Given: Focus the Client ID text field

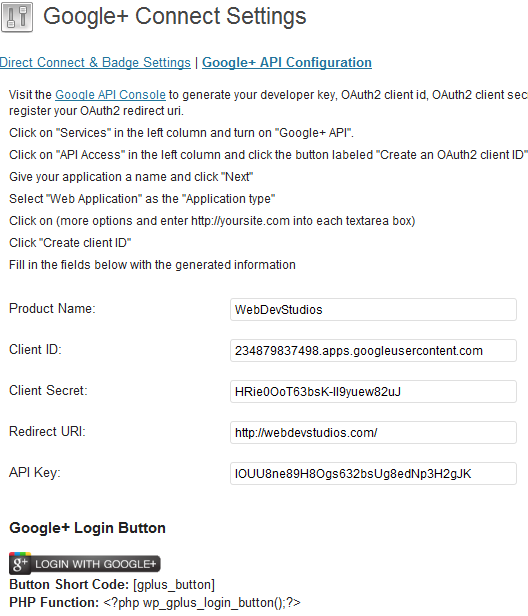Looking at the screenshot, I should [373, 350].
